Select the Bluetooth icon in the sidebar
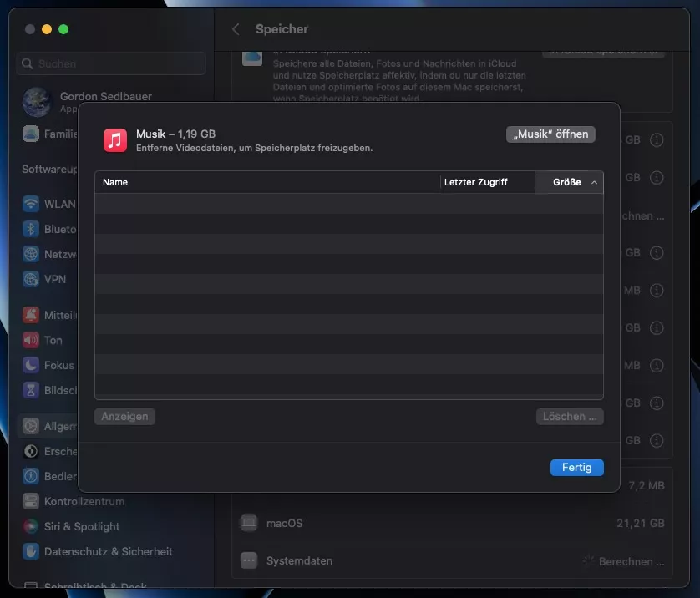700x598 pixels. (31, 229)
